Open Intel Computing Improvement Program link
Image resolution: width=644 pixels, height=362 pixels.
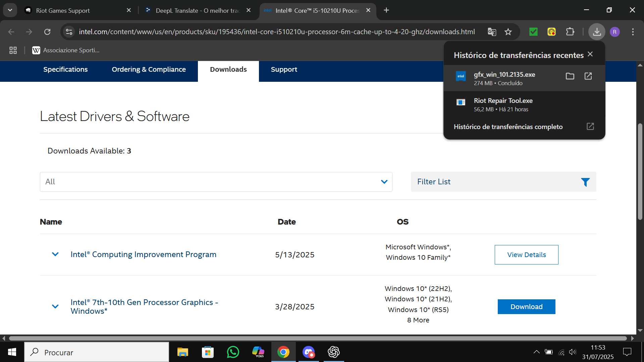coord(144,254)
